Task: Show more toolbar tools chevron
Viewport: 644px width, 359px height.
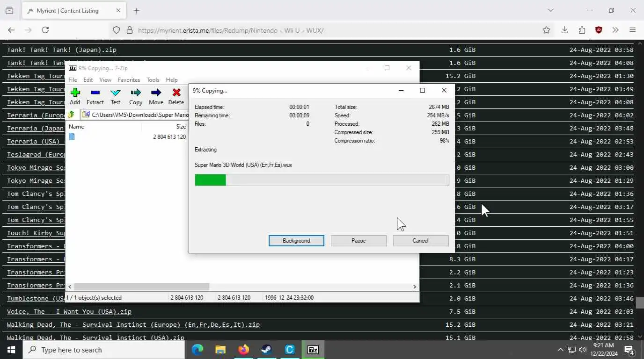Action: coord(615,30)
